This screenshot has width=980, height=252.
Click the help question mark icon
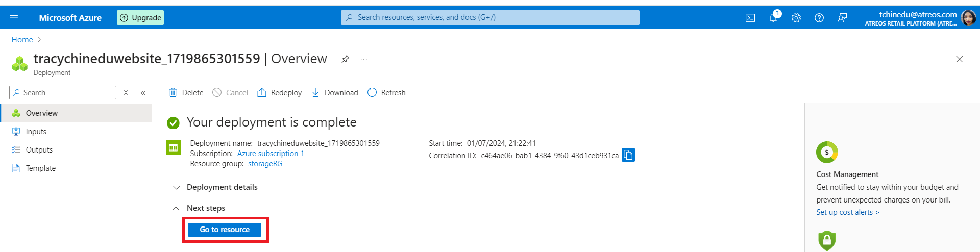coord(819,18)
